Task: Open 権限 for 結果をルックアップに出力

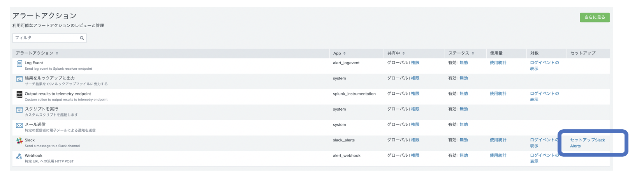Action: [x=415, y=78]
